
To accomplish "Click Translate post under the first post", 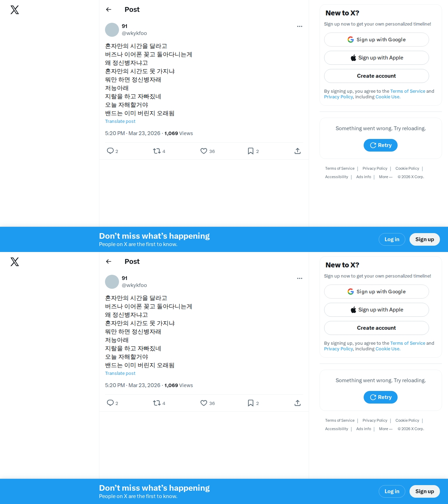I will pyautogui.click(x=120, y=121).
